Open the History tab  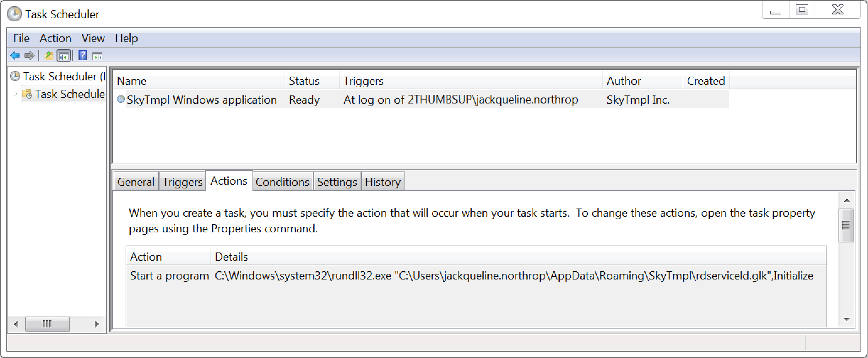383,182
